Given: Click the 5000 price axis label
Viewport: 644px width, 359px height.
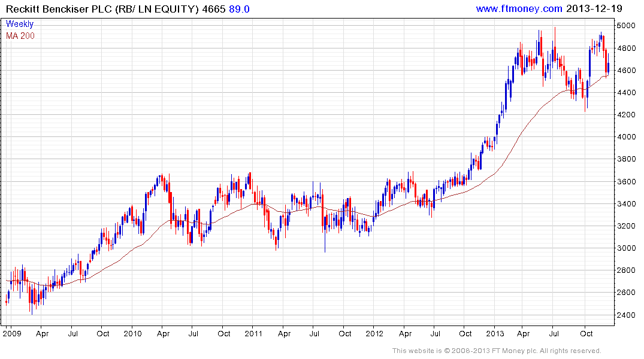Looking at the screenshot, I should [626, 26].
